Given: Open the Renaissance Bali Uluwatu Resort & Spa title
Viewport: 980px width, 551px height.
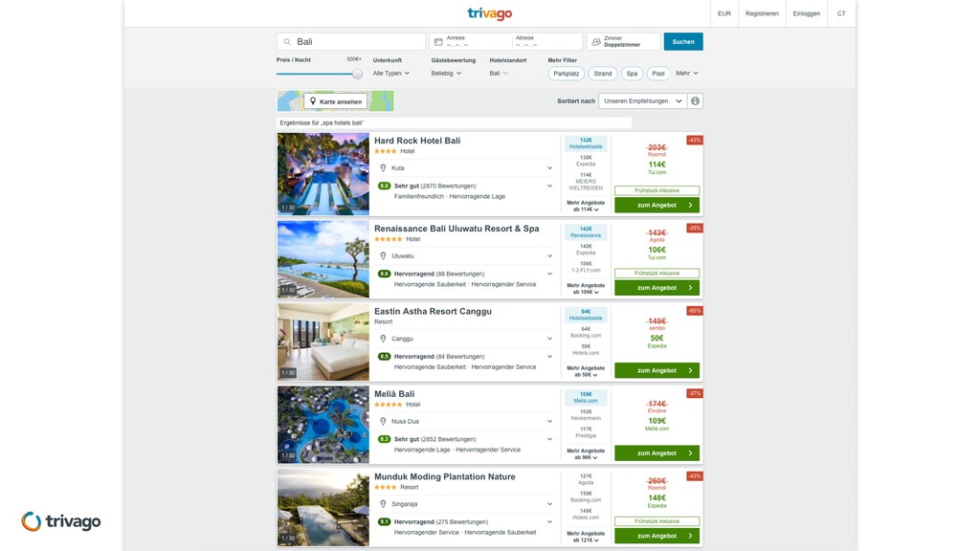Looking at the screenshot, I should click(x=457, y=229).
